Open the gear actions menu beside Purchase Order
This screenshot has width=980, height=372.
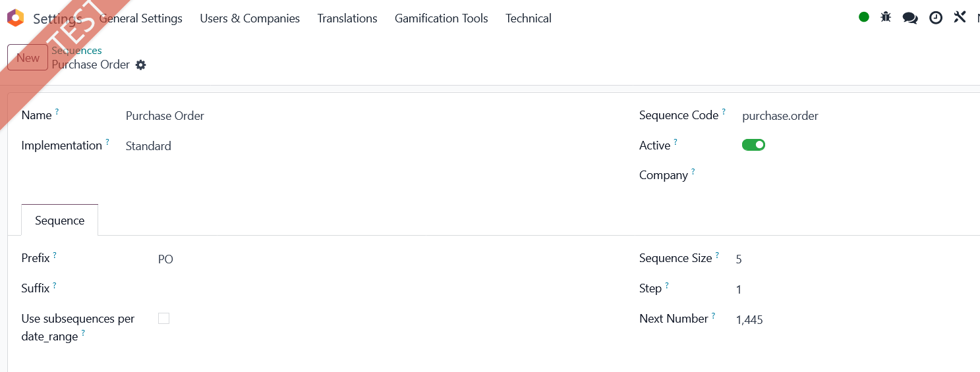[140, 65]
